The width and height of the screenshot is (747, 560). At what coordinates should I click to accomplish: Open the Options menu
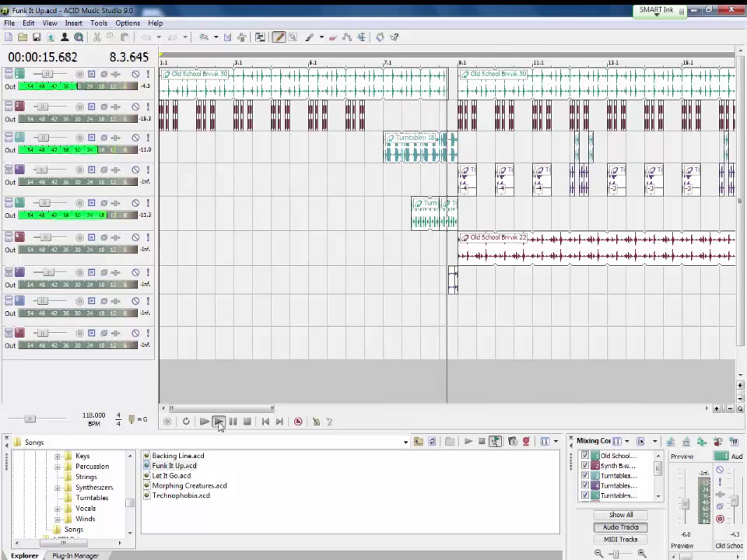click(x=128, y=23)
